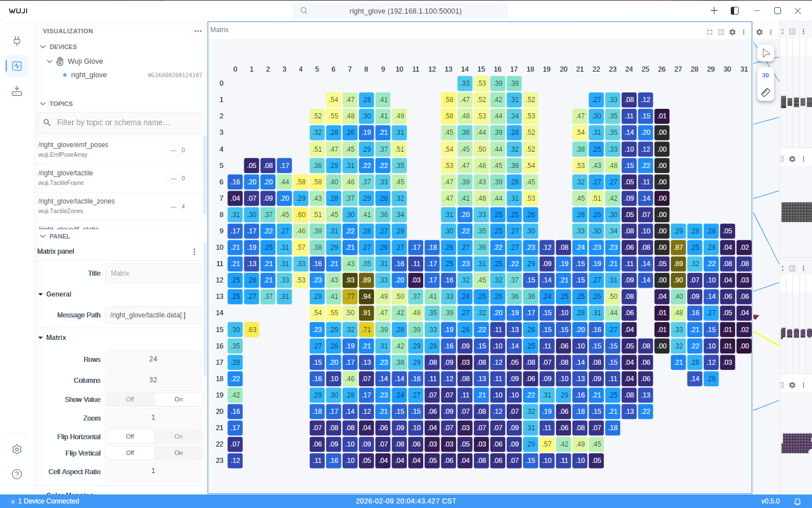Screen dimensions: 812x508
Task: Select the right_glove device entry
Action: (x=89, y=75)
